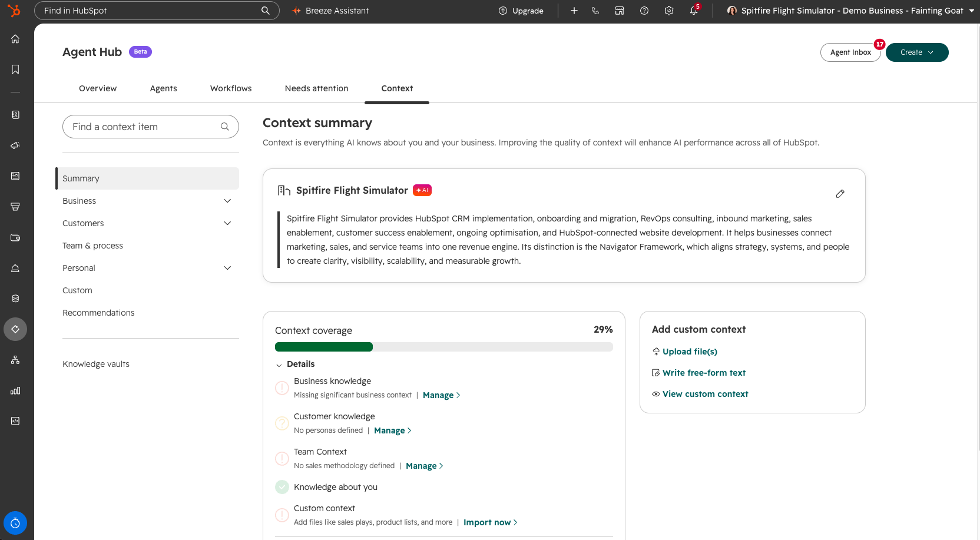Open the Settings gear icon

[669, 11]
